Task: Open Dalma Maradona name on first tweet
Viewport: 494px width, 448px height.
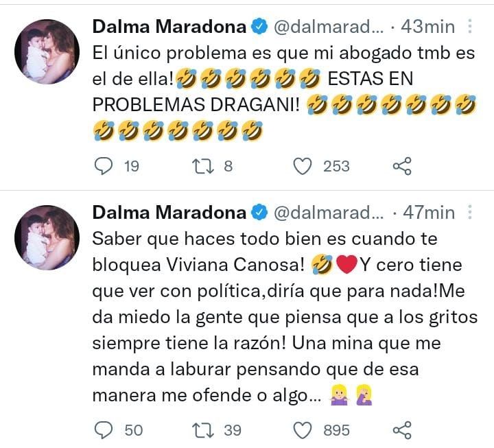Action: pos(169,27)
